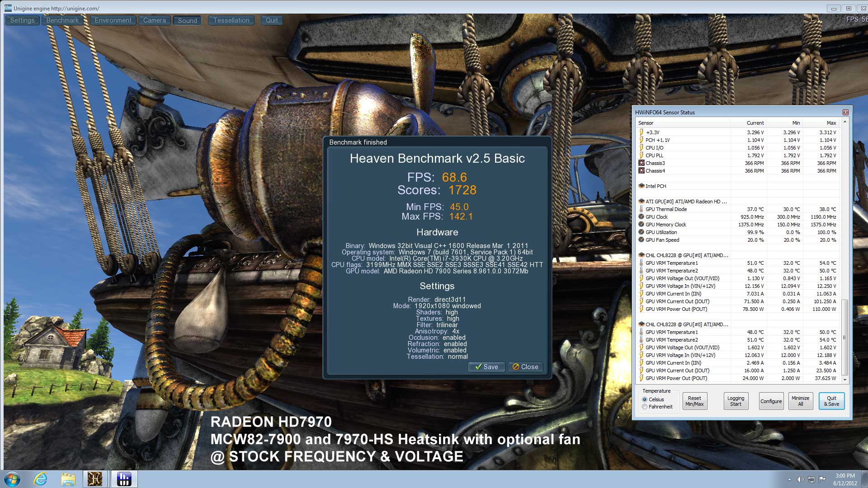Image resolution: width=868 pixels, height=488 pixels.
Task: Open the Environment menu
Action: click(x=113, y=20)
